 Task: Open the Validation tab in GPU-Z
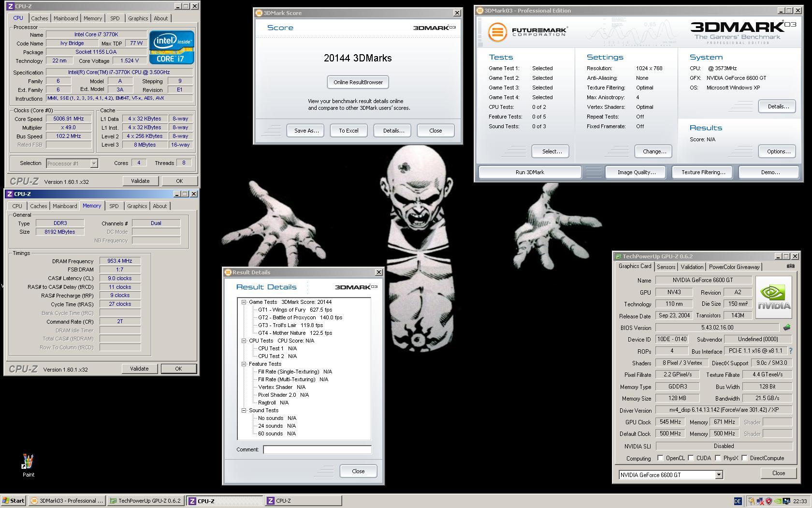(x=692, y=267)
